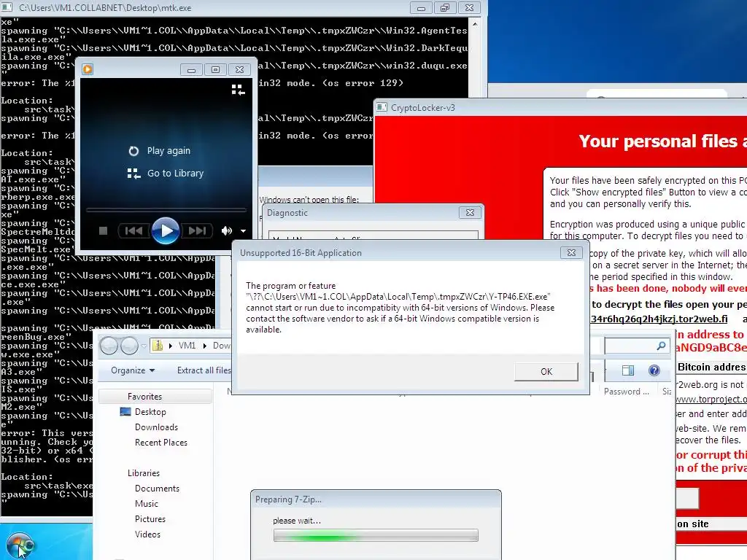Open the tor2web.fi link in CryptoLocker
The image size is (747, 560).
pos(659,319)
